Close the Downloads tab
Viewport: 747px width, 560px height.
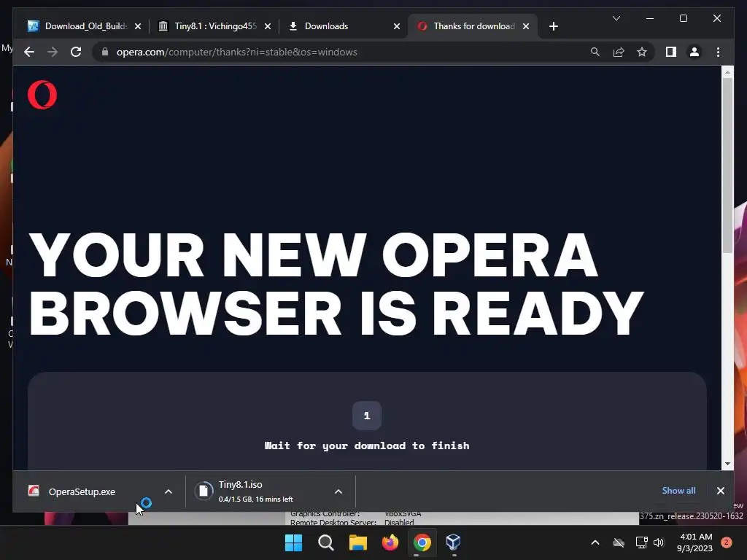[x=397, y=26]
